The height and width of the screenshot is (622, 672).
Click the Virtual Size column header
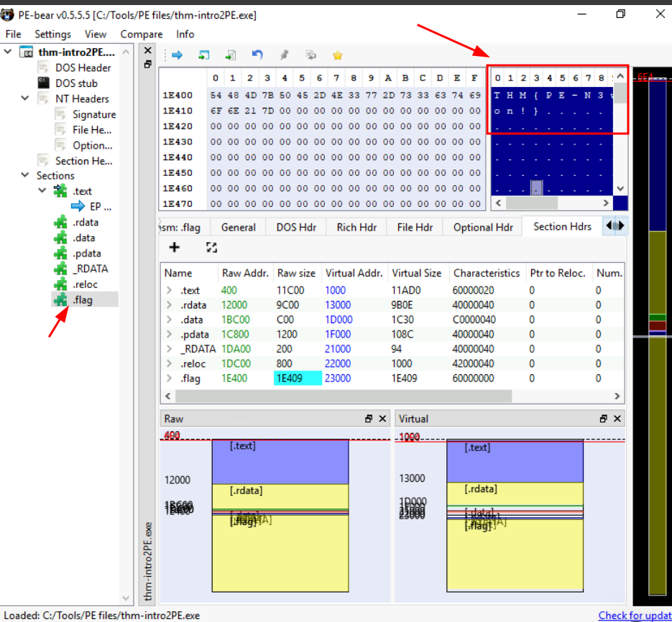click(417, 273)
